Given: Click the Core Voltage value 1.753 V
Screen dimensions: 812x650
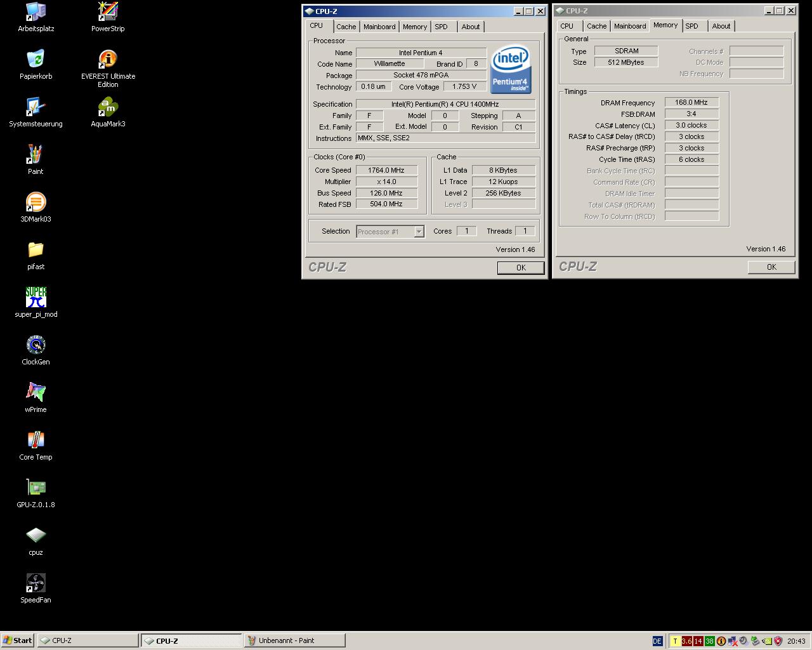Looking at the screenshot, I should click(464, 86).
